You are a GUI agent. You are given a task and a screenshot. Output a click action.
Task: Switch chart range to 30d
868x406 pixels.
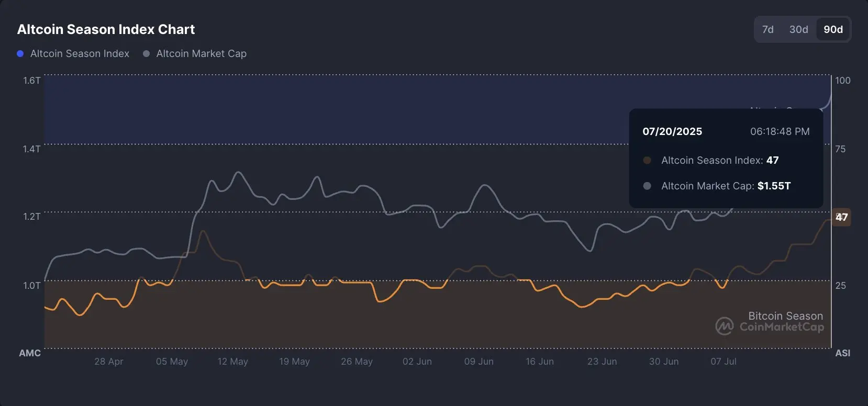tap(798, 29)
